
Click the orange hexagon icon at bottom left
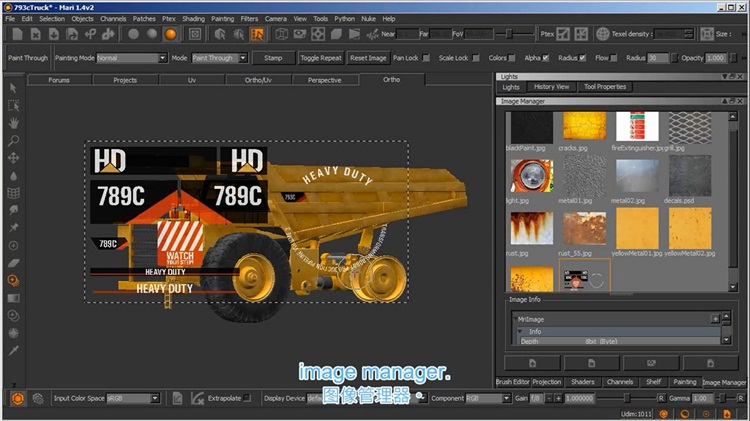point(18,398)
